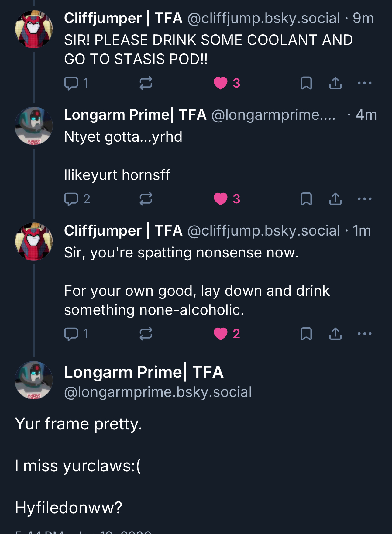Repost the 'spatting nonsense' post
Image resolution: width=392 pixels, height=534 pixels.
pyautogui.click(x=146, y=334)
